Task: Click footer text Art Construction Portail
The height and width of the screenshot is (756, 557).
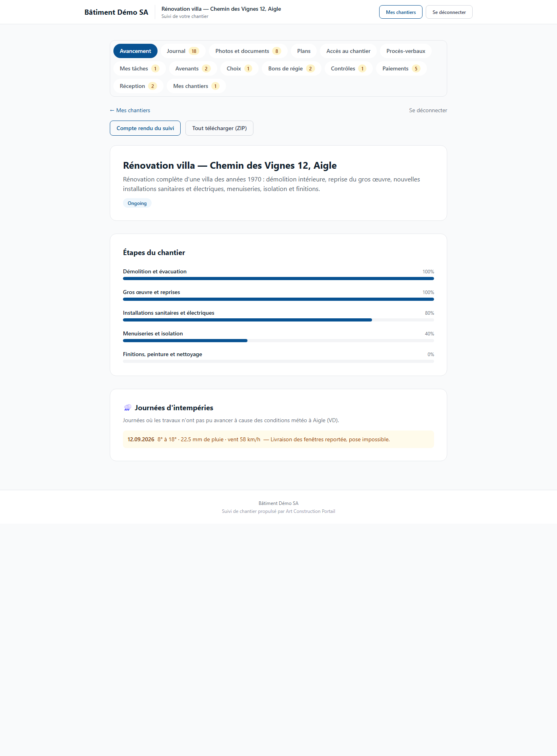Action: tap(310, 511)
